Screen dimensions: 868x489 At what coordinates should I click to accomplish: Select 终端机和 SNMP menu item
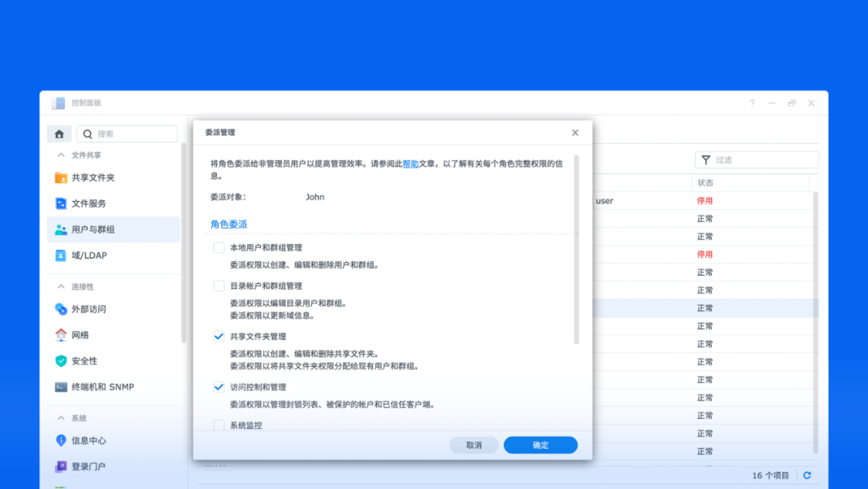(x=102, y=387)
